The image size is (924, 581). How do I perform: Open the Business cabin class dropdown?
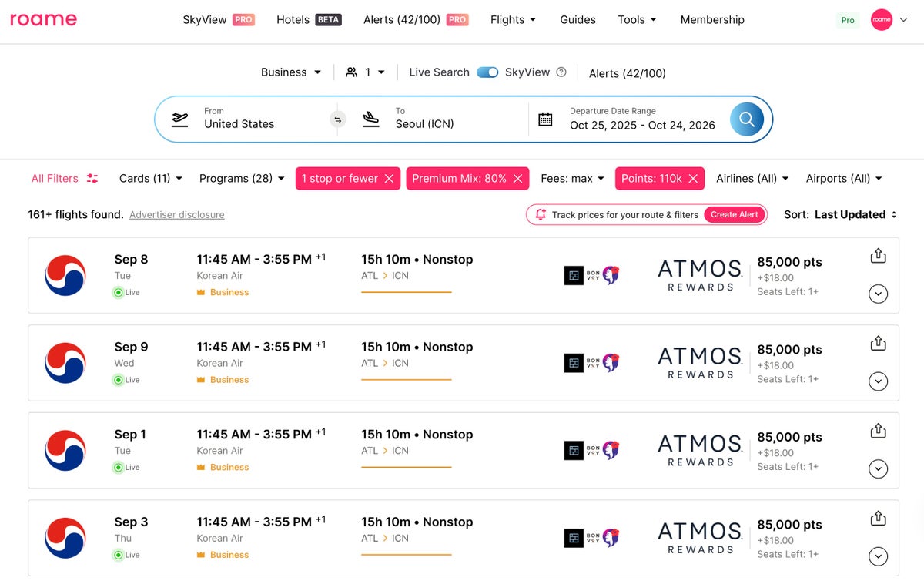tap(291, 72)
